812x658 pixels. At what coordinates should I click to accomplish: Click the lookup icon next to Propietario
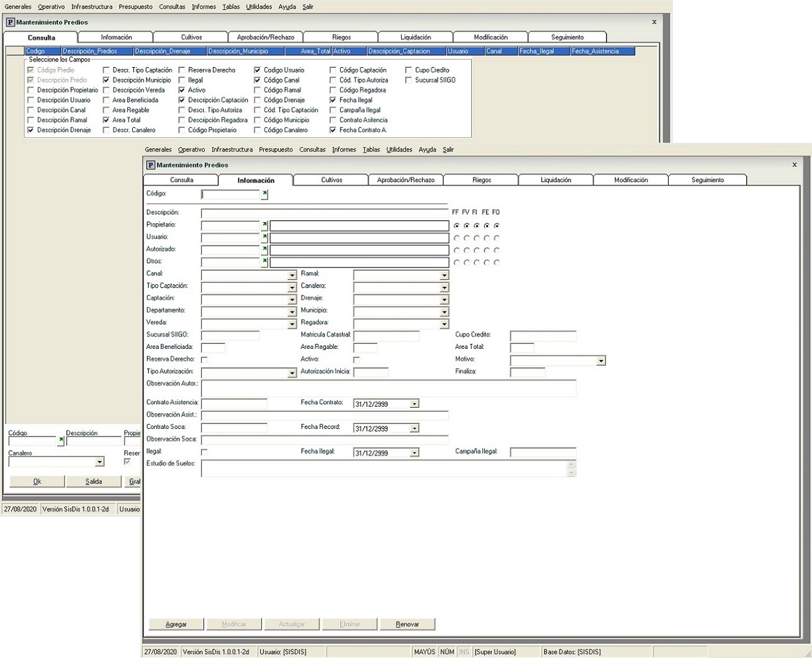264,225
